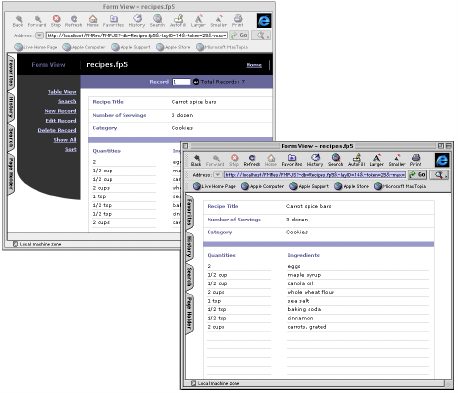The image size is (458, 393).
Task: Click Search in the front window toolbar
Action: coord(336,160)
